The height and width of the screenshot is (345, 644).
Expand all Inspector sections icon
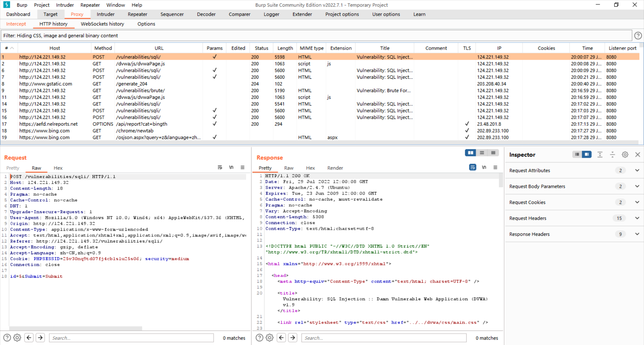(600, 154)
